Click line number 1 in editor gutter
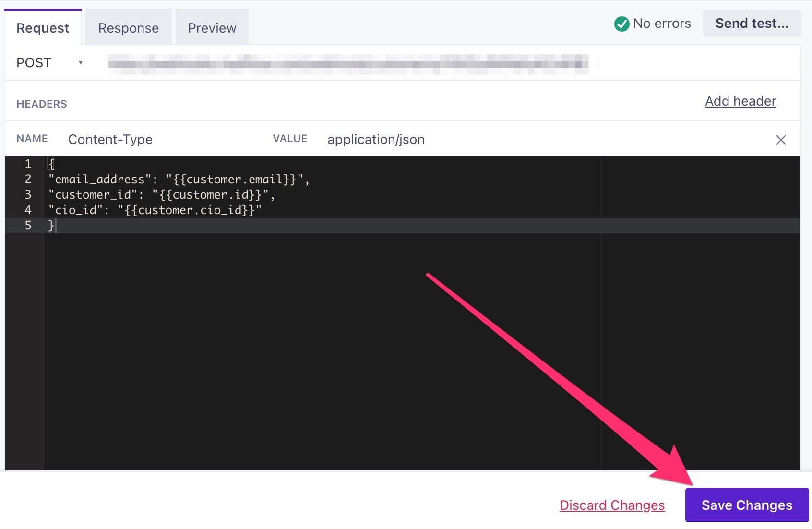Viewport: 812px width, 529px height. 28,164
